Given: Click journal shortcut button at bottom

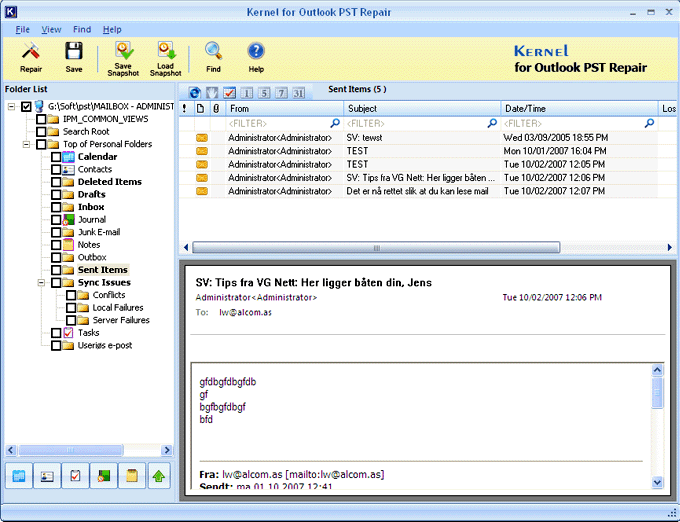Looking at the screenshot, I should pyautogui.click(x=104, y=476).
